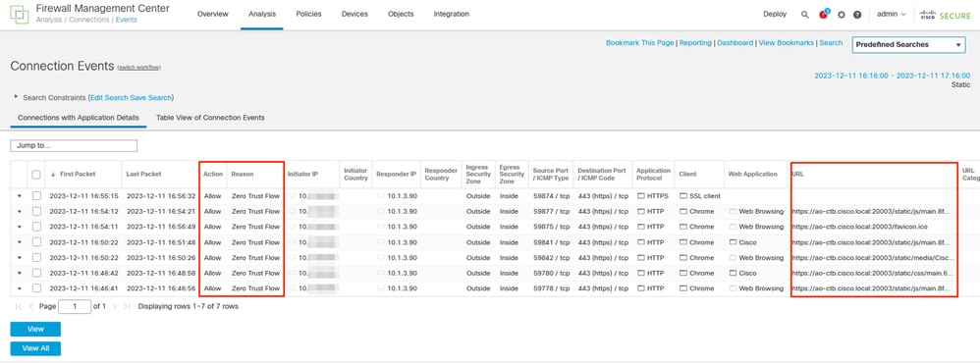Image resolution: width=980 pixels, height=363 pixels.
Task: Check the row with first packet 16:54:11
Action: (x=36, y=227)
